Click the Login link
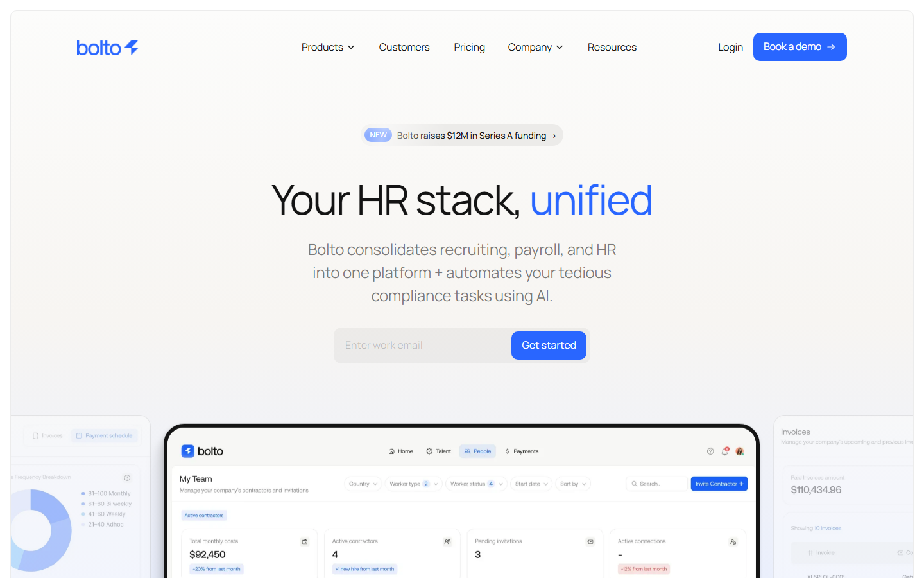This screenshot has width=924, height=578. tap(730, 48)
